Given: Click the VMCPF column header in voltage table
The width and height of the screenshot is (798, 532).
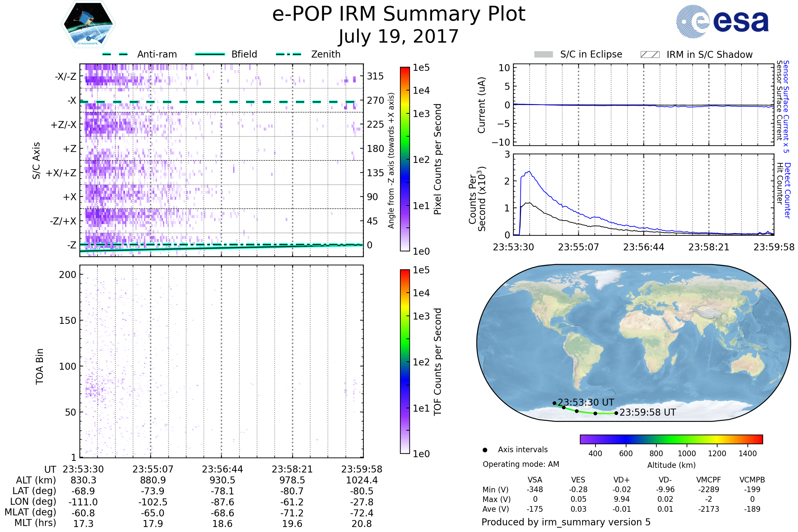Looking at the screenshot, I should (x=709, y=480).
